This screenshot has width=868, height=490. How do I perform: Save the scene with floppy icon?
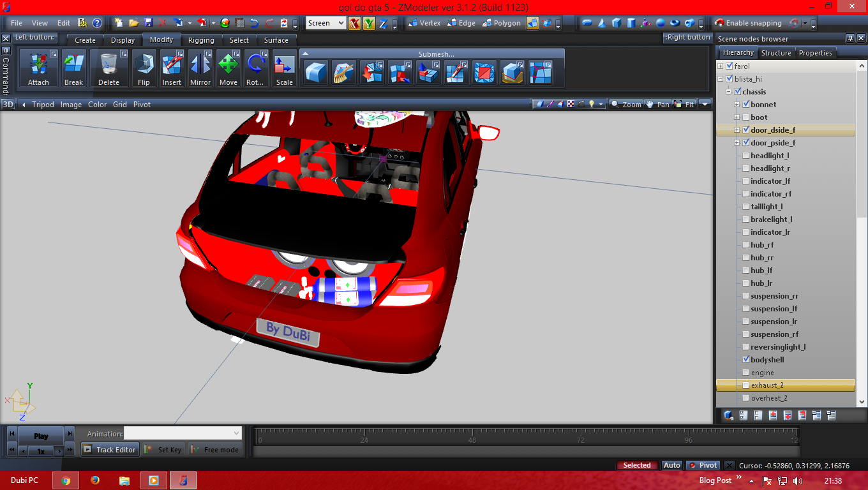click(148, 23)
